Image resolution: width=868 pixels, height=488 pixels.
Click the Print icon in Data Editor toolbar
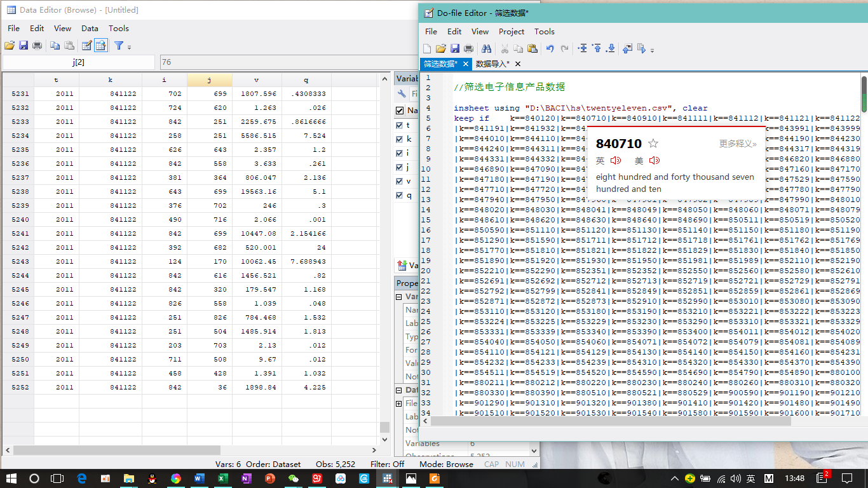pos(37,46)
